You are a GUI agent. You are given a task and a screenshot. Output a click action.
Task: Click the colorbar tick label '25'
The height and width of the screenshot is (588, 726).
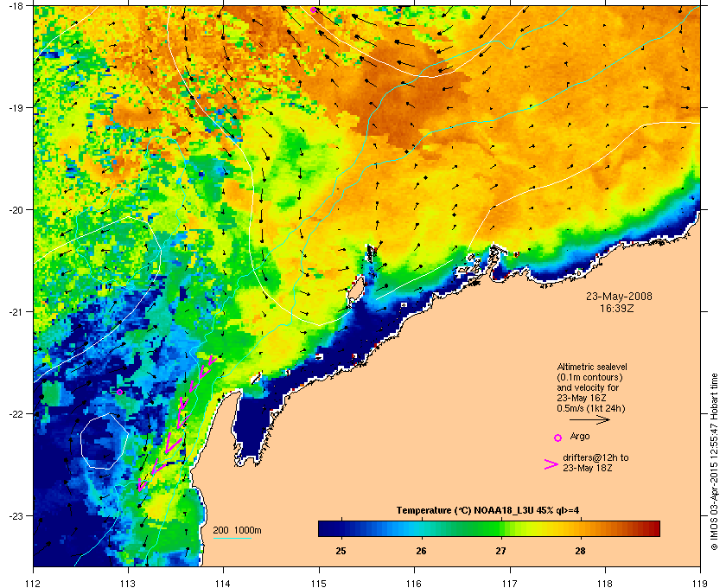click(341, 551)
